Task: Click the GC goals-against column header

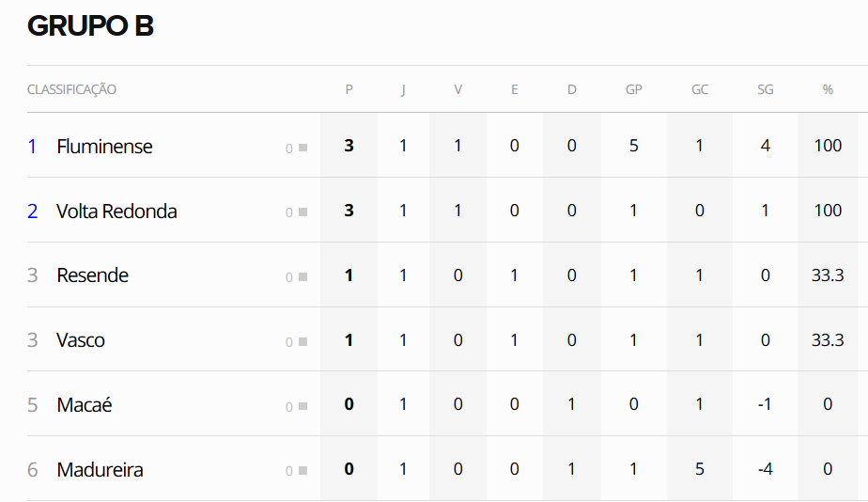Action: (700, 90)
